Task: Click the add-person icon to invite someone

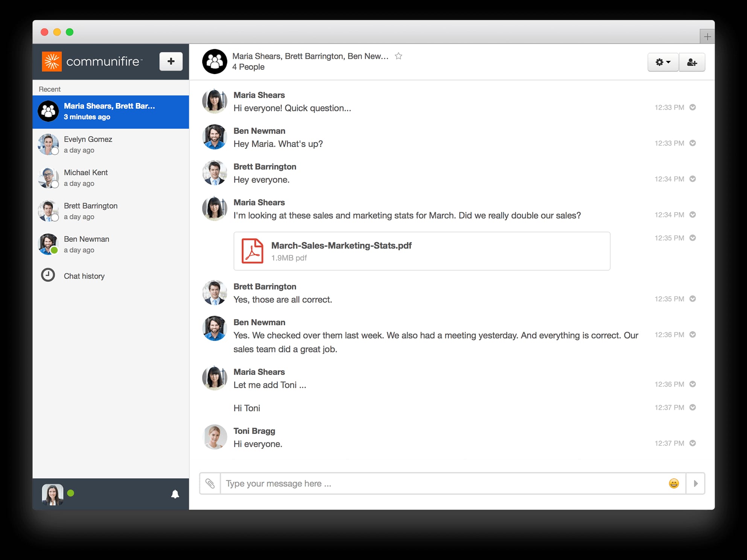Action: coord(692,62)
